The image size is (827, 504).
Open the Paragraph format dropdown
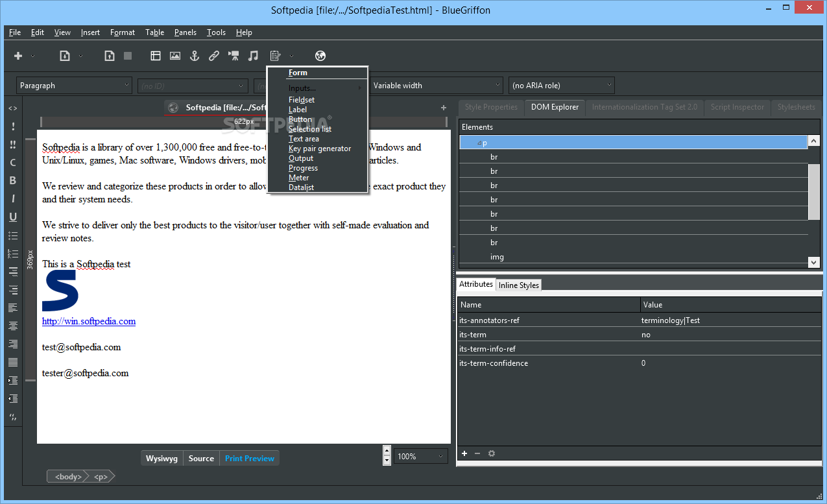(x=75, y=86)
